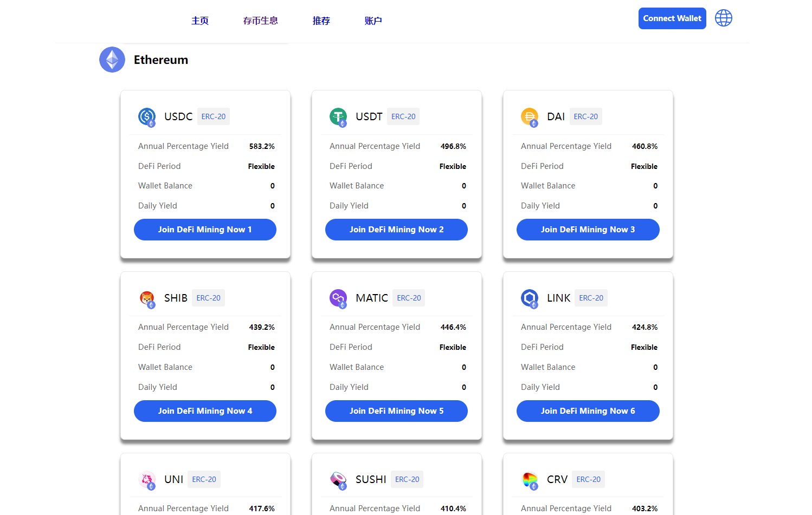Click the 583.2% yield value

click(x=262, y=146)
